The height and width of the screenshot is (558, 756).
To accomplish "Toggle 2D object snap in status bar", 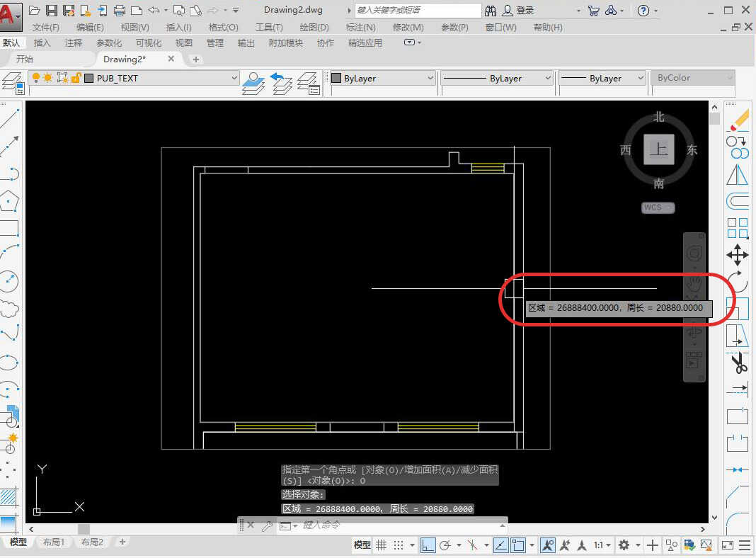I will point(518,545).
